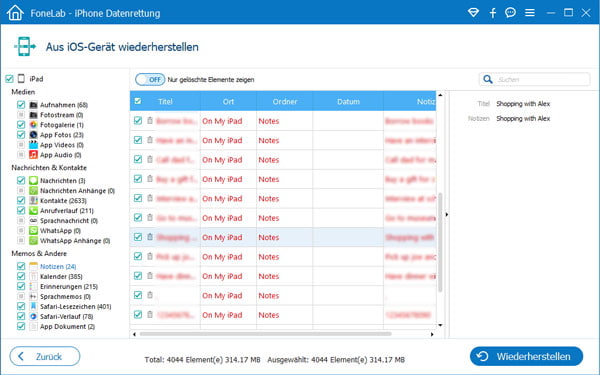This screenshot has height=375, width=600.
Task: Click the diamond purchase icon
Action: [x=473, y=13]
